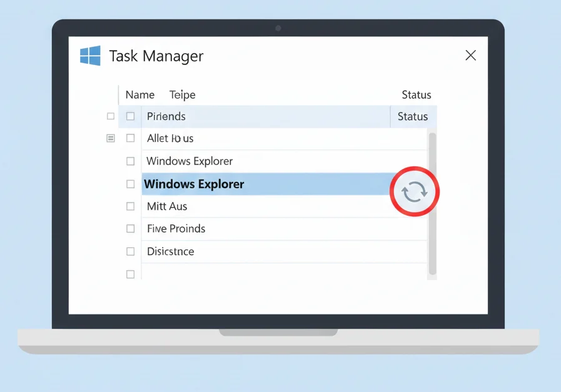Click the small list icon left of Allet Ibus
The image size is (561, 392).
(111, 138)
